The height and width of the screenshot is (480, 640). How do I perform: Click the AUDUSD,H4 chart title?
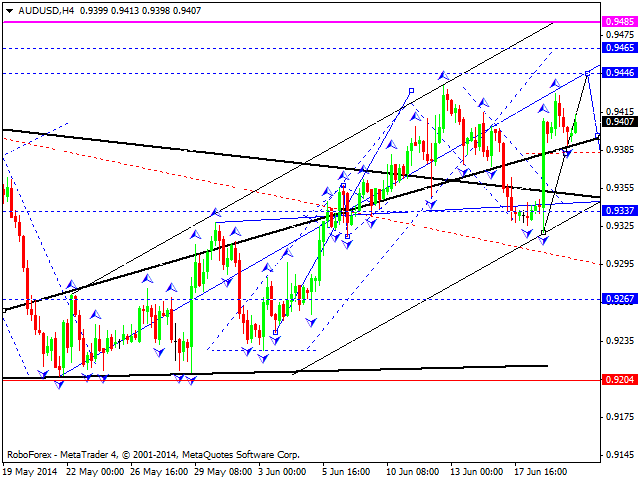50,10
